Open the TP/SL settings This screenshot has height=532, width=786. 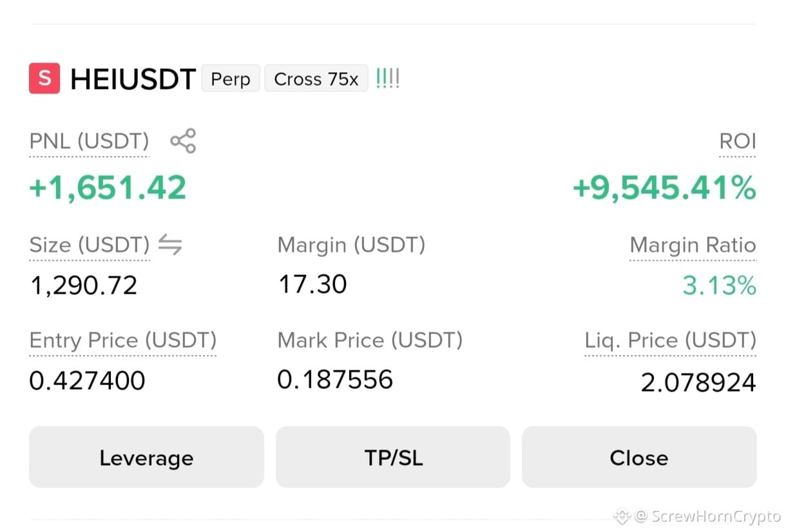tap(393, 457)
